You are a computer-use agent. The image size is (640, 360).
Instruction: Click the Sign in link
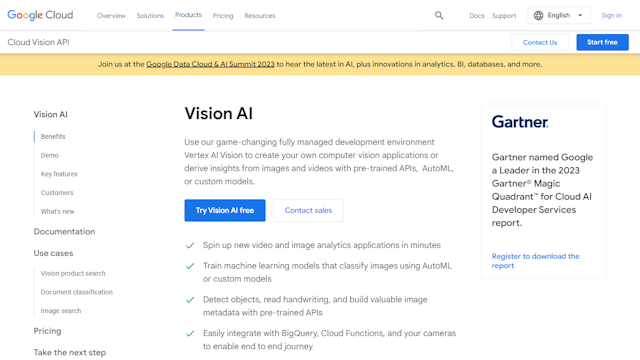coord(611,16)
